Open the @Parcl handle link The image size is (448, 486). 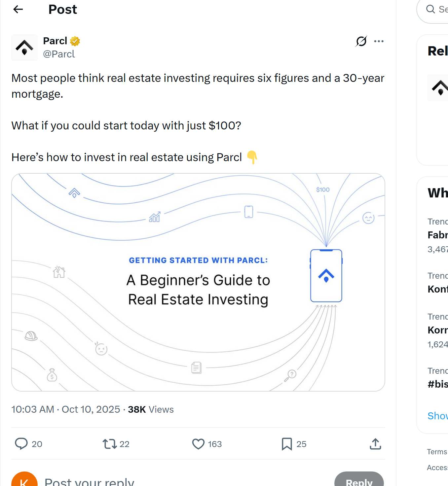(59, 54)
